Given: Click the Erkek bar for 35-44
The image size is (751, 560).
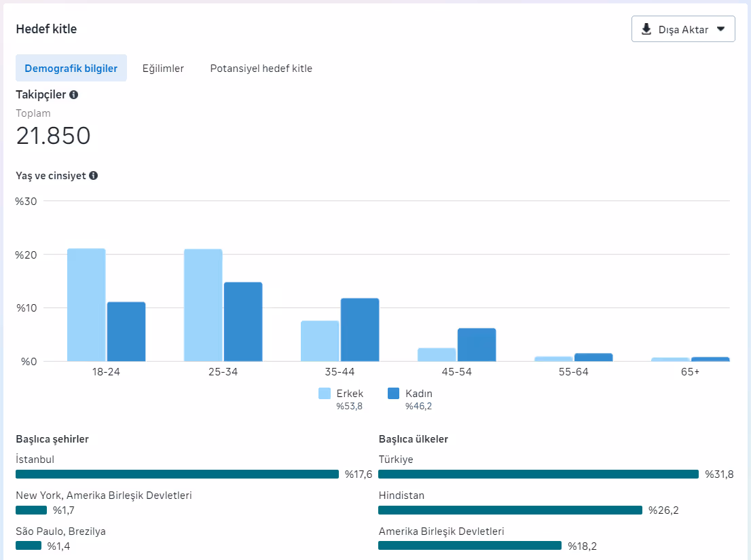Looking at the screenshot, I should (320, 341).
